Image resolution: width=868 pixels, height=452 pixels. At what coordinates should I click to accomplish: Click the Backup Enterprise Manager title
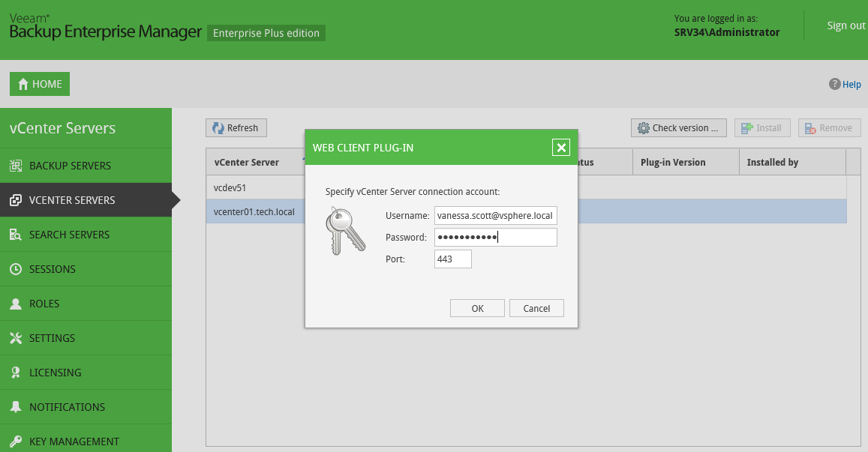click(x=106, y=31)
